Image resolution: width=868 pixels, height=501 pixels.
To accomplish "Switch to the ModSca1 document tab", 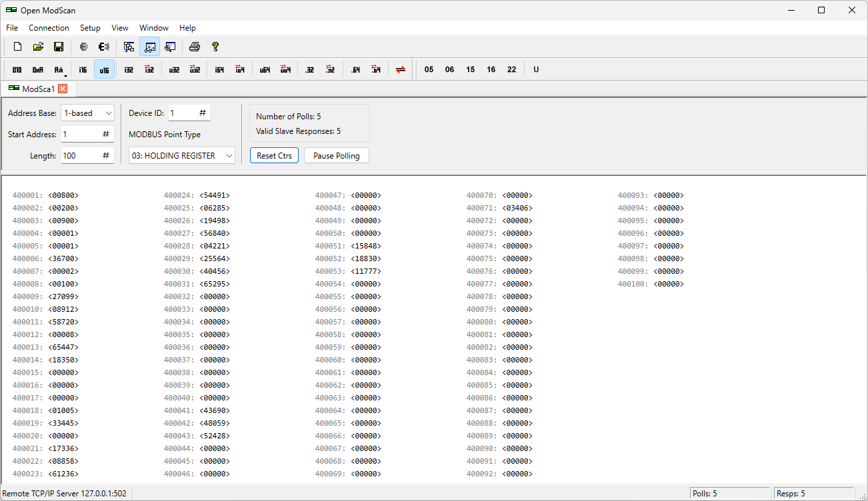I will 38,89.
